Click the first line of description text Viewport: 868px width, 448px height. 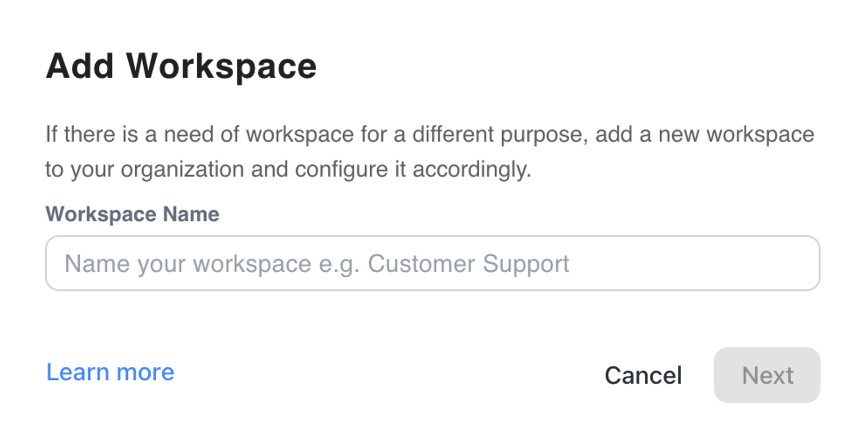(430, 134)
